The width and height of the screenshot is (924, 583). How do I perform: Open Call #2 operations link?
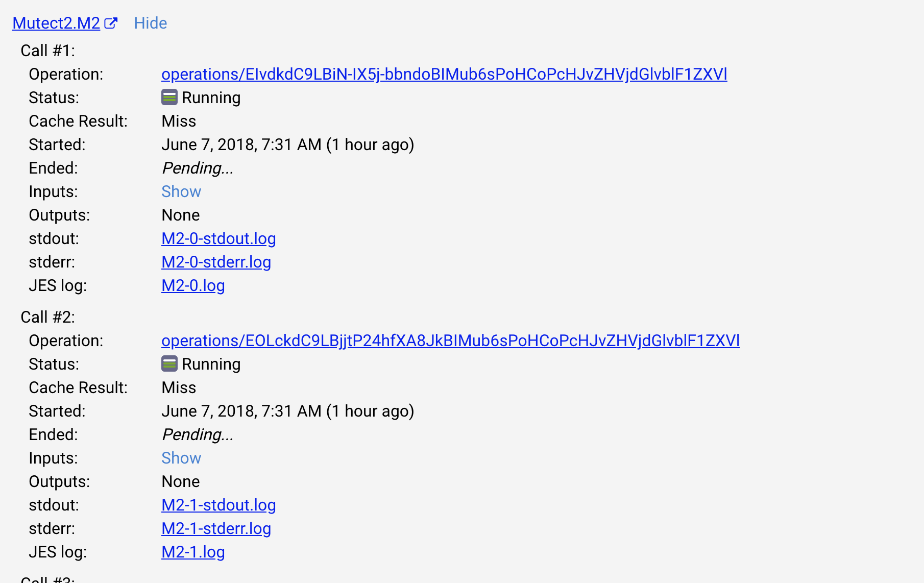point(450,341)
